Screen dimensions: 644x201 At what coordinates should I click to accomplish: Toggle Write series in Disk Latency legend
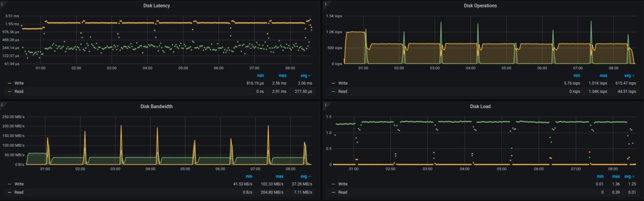tap(19, 84)
